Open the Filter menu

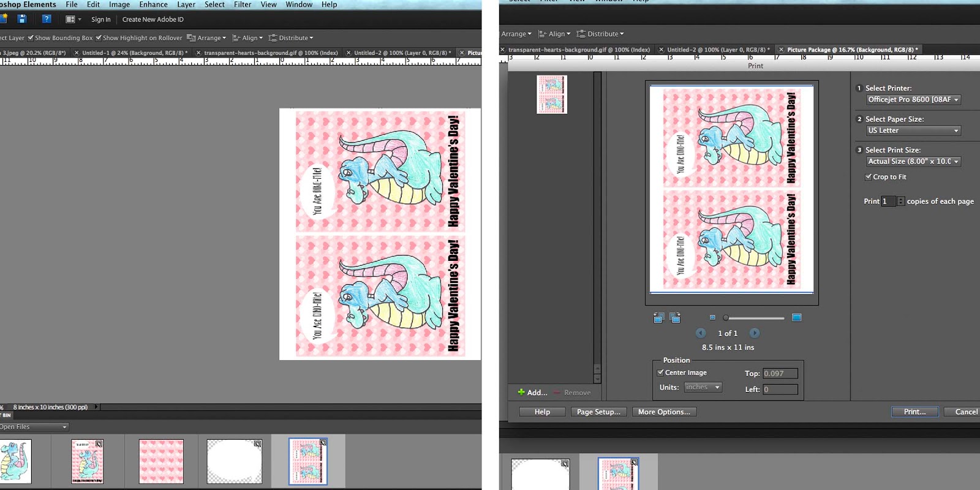point(243,4)
